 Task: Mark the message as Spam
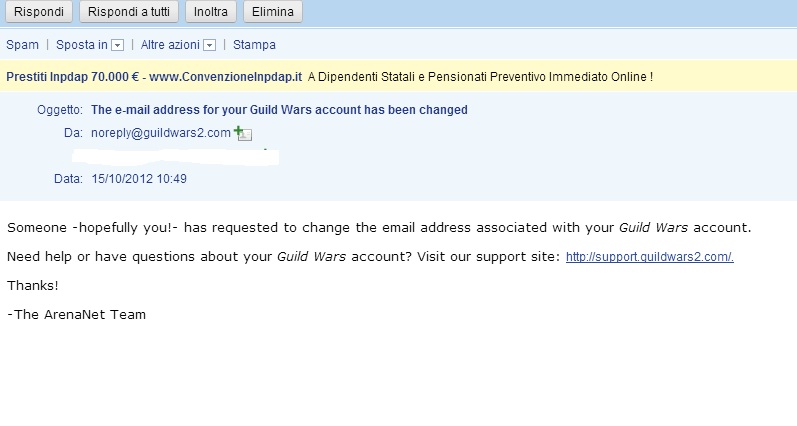click(22, 45)
